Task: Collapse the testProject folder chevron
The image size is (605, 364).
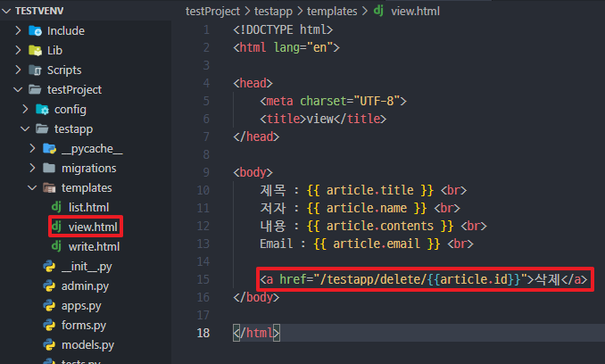Action: [x=18, y=89]
